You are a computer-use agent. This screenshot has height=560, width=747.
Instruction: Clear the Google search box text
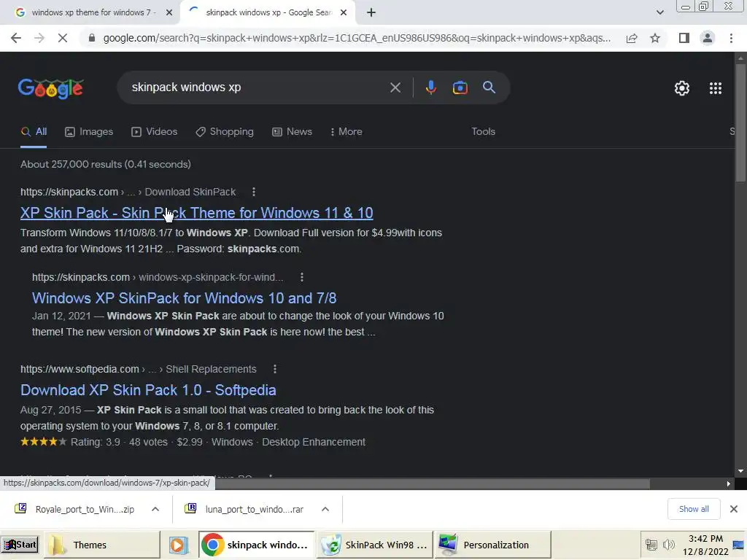pos(395,87)
